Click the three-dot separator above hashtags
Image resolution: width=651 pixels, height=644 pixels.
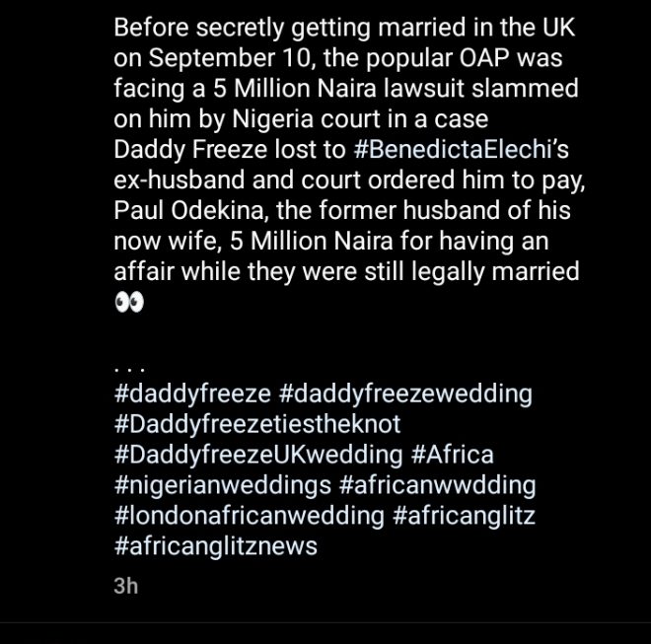pos(129,367)
